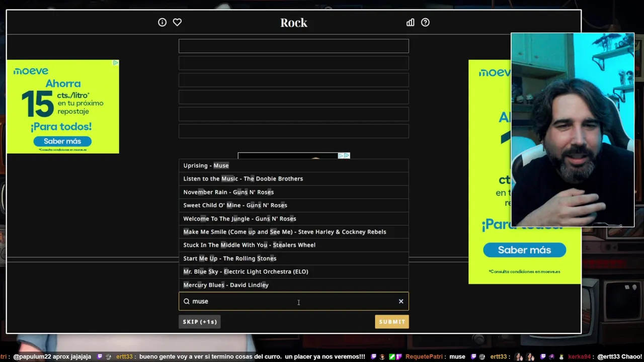The image size is (644, 362).
Task: Select Stuck In The Middle With You
Action: pos(294,245)
